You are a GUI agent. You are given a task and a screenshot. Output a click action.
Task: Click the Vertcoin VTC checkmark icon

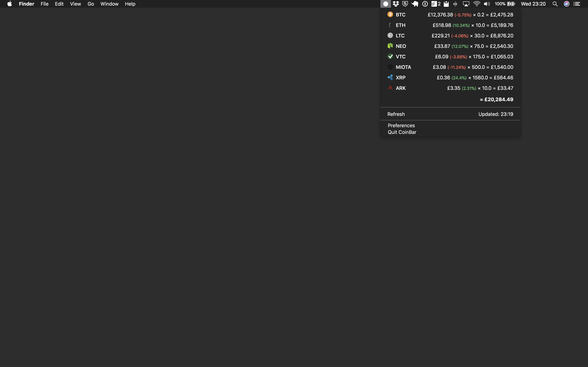click(390, 56)
